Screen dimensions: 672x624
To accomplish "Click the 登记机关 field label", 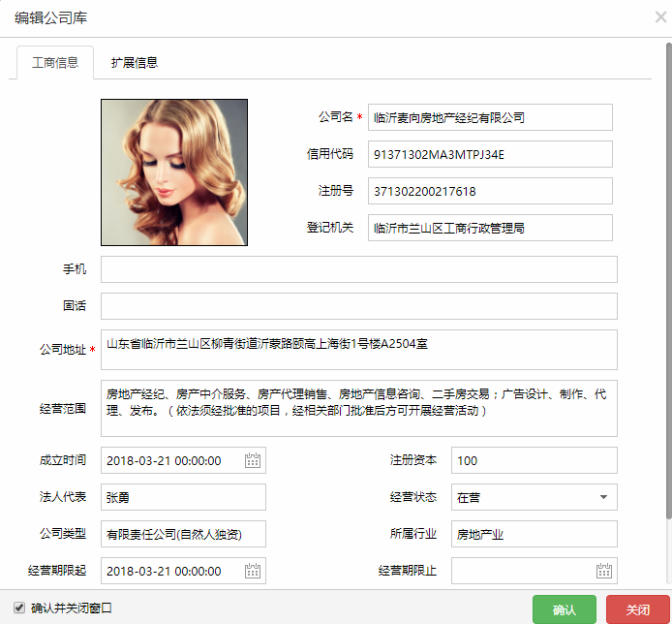I will pyautogui.click(x=330, y=228).
